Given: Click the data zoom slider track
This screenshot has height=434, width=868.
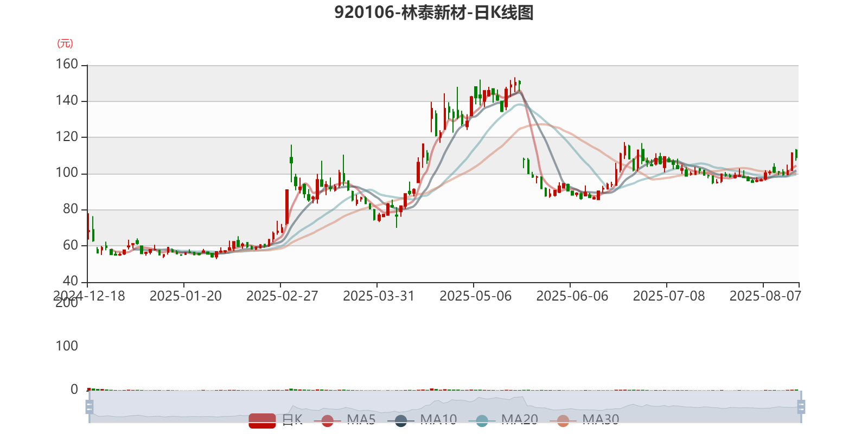Looking at the screenshot, I should [x=445, y=407].
